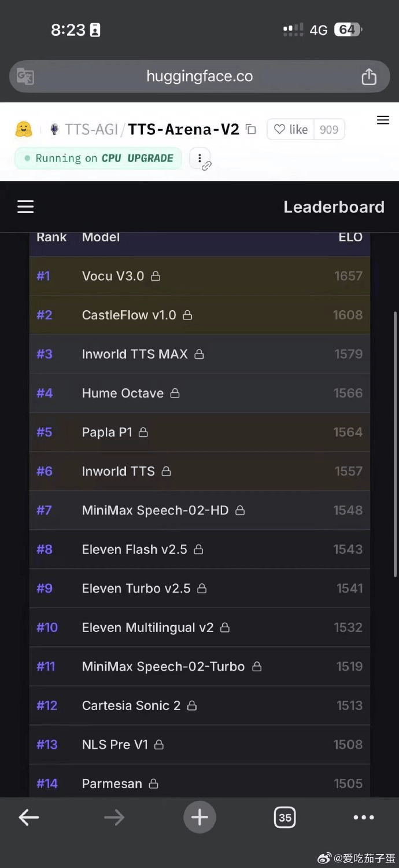Open the TTS-AGI organization page

(x=91, y=129)
